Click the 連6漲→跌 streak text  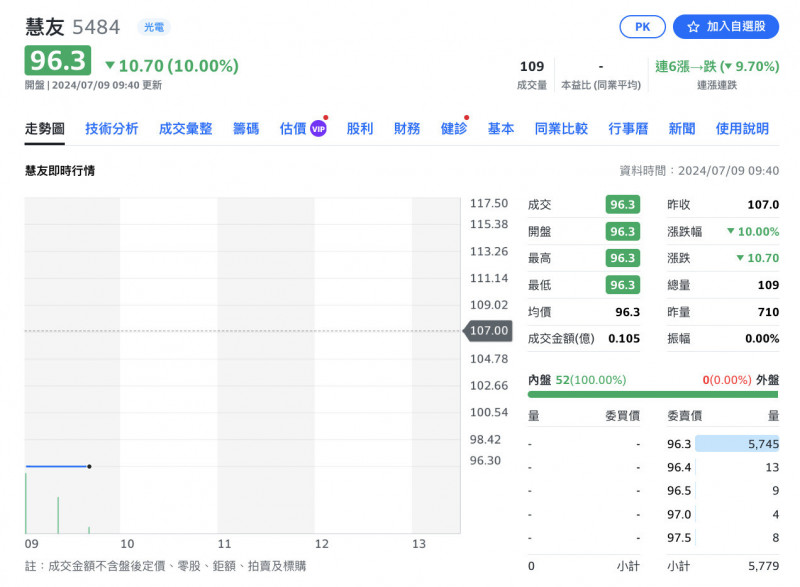(x=717, y=66)
